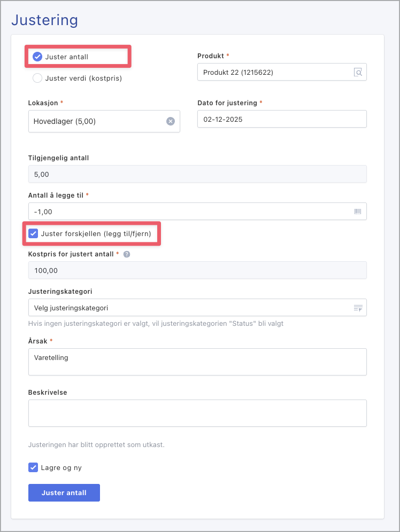The height and width of the screenshot is (532, 400).
Task: Show help tooltip for Kostpris
Action: pyautogui.click(x=127, y=254)
